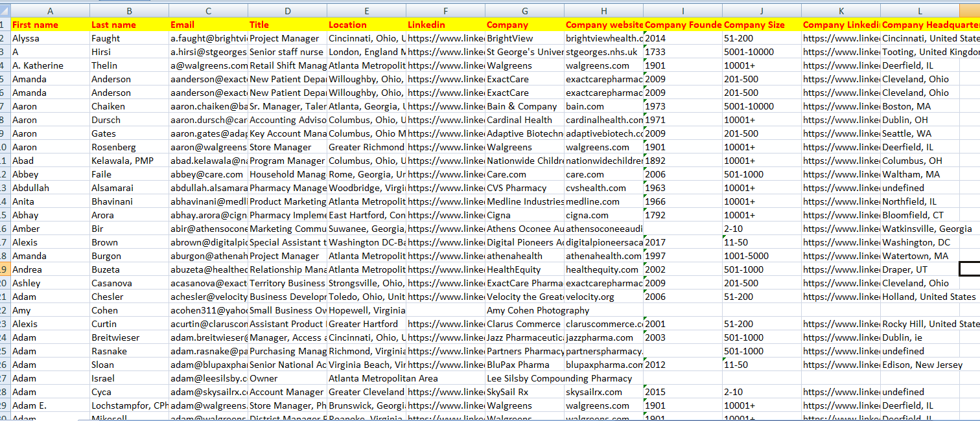Screen dimensions: 980x421
Task: Click column A header to select the column
Action: (x=49, y=10)
